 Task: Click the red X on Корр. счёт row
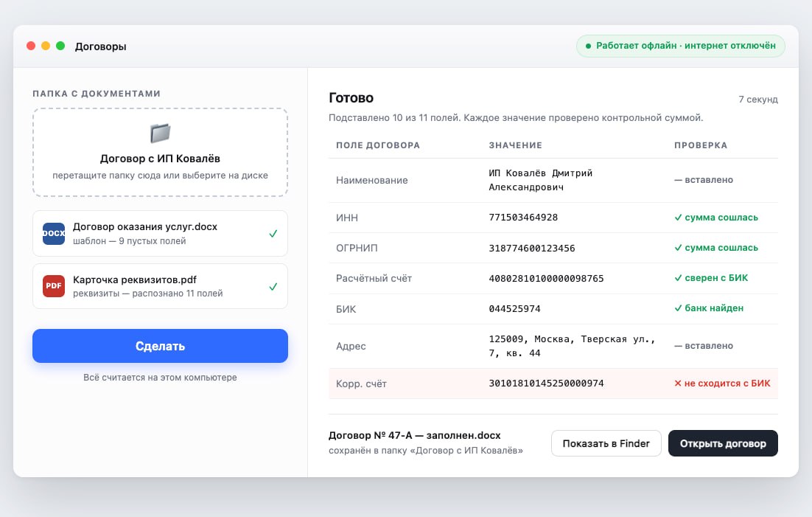click(677, 384)
